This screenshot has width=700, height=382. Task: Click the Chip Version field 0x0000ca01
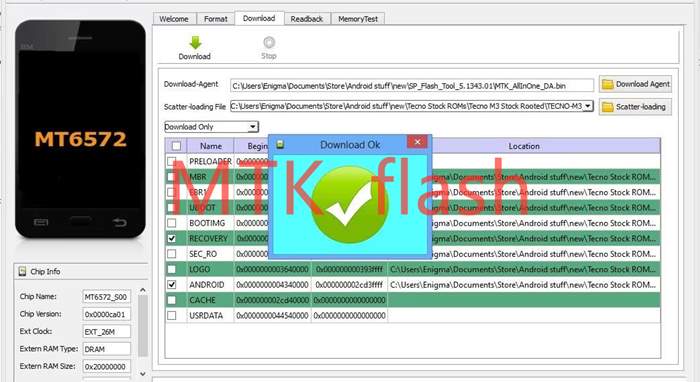pyautogui.click(x=106, y=314)
